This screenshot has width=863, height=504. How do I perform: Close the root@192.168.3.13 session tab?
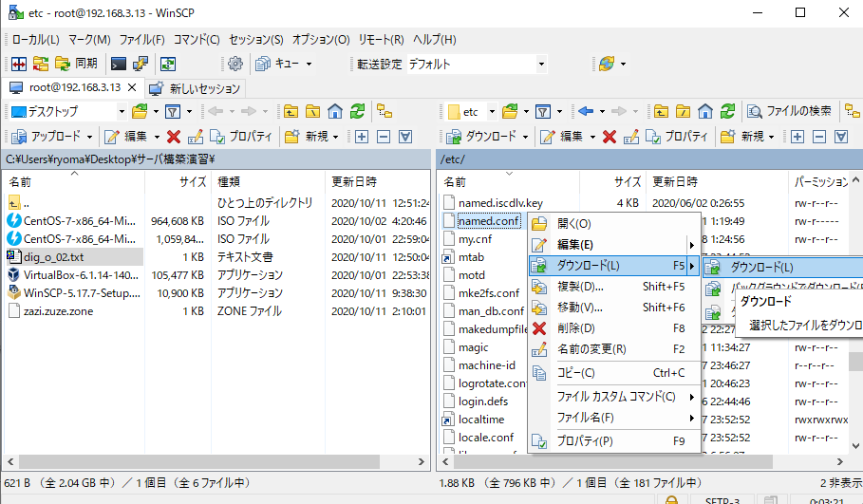point(132,87)
